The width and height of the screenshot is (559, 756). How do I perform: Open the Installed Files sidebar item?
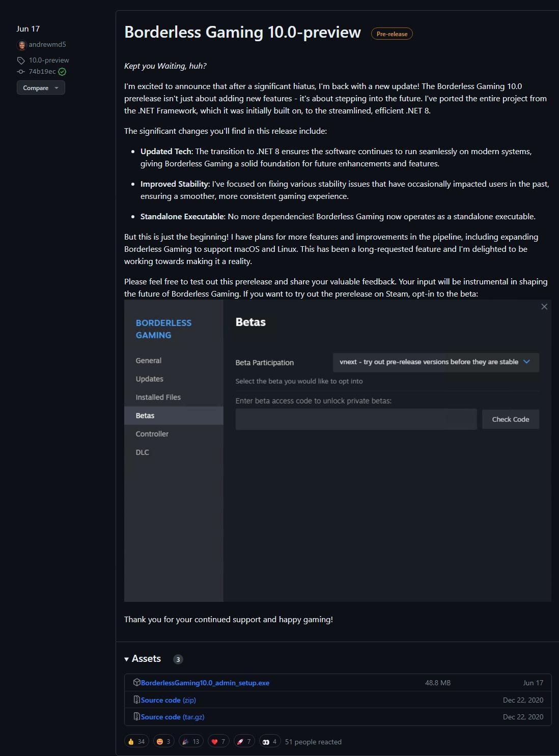pyautogui.click(x=158, y=397)
